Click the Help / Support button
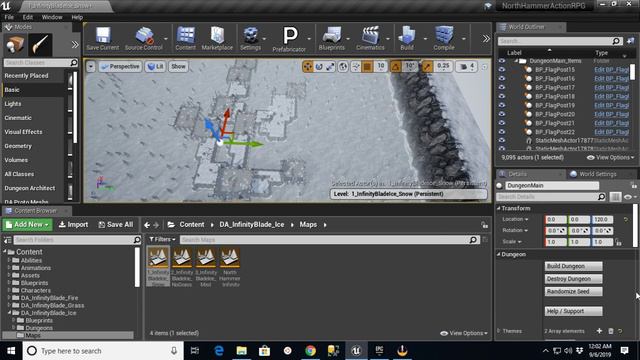 coord(573,311)
